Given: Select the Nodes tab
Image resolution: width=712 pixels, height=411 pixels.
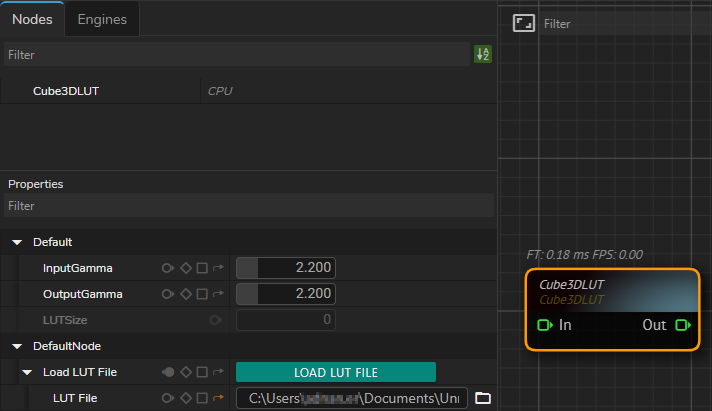Looking at the screenshot, I should tap(32, 19).
